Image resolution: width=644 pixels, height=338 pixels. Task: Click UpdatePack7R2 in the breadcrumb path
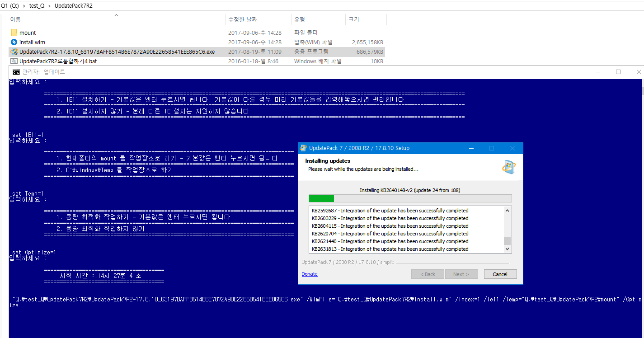pyautogui.click(x=73, y=6)
